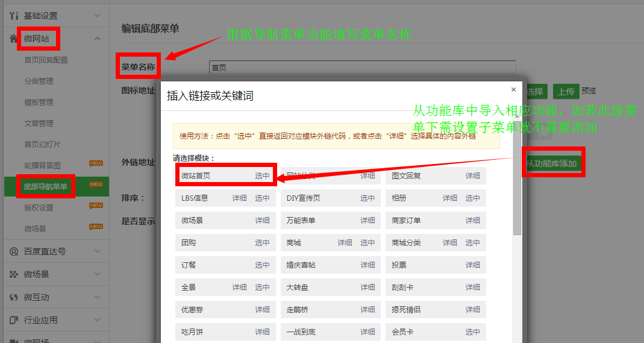Expand the 百度直达号 section chevron
The width and height of the screenshot is (644, 343).
[x=97, y=251]
